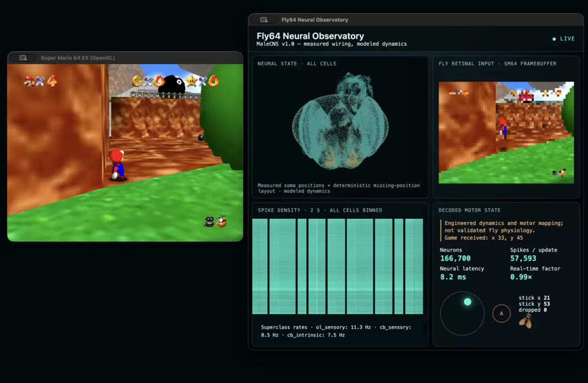The width and height of the screenshot is (588, 383).
Task: Click the joystick position dot
Action: click(467, 301)
